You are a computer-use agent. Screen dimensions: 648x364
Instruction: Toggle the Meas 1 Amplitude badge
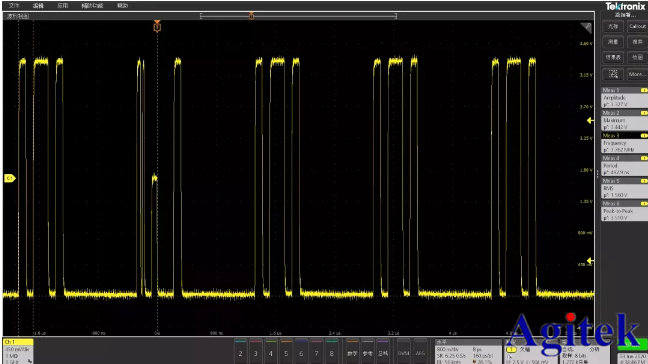(624, 97)
